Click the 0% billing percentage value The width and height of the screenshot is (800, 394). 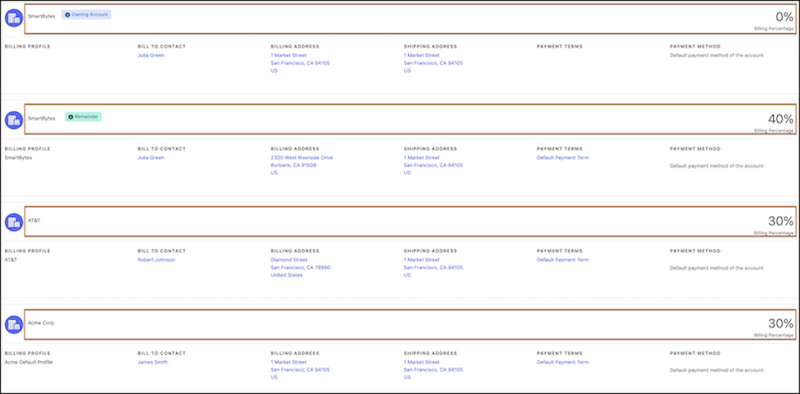click(784, 17)
